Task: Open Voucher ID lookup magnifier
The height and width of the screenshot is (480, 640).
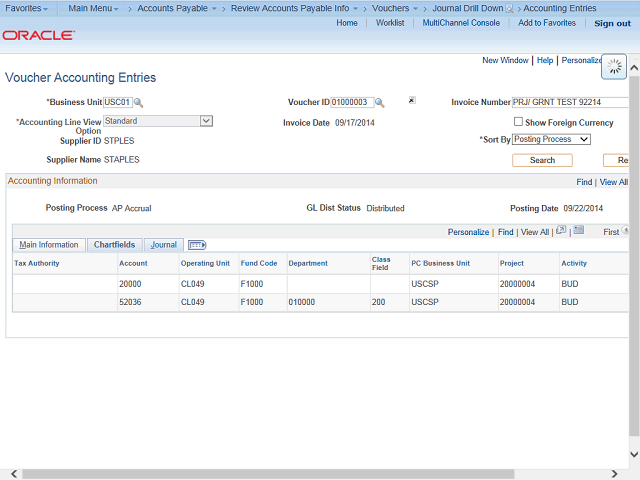Action: point(380,102)
